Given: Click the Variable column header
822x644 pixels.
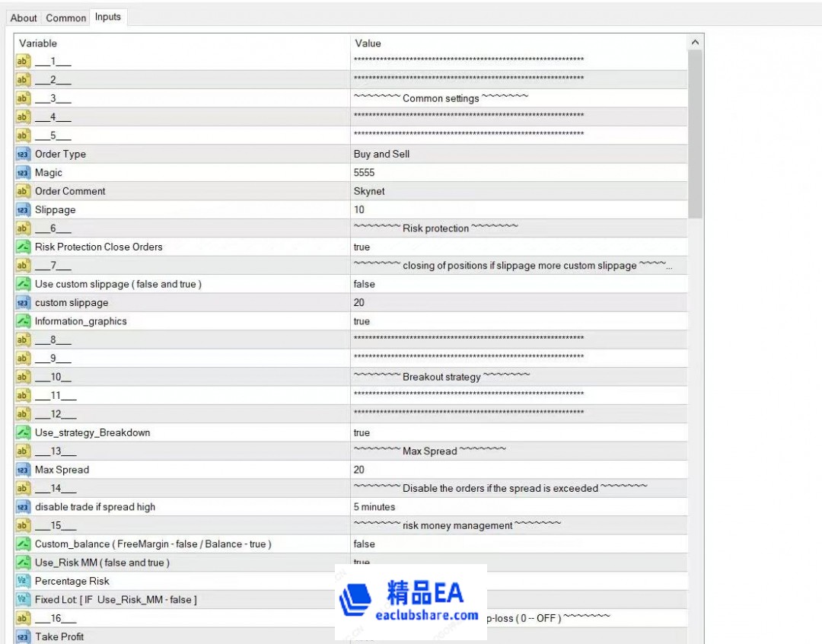Looking at the screenshot, I should [x=183, y=43].
